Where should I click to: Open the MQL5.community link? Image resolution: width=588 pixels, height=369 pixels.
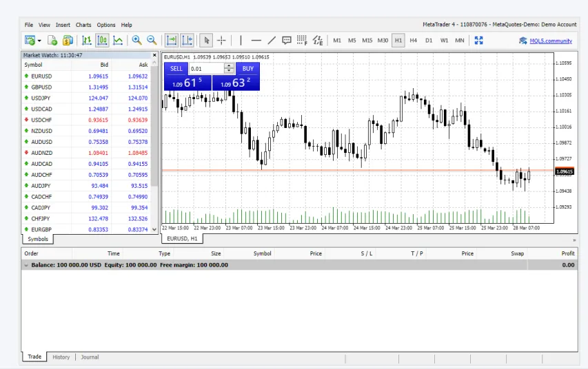[x=551, y=41]
